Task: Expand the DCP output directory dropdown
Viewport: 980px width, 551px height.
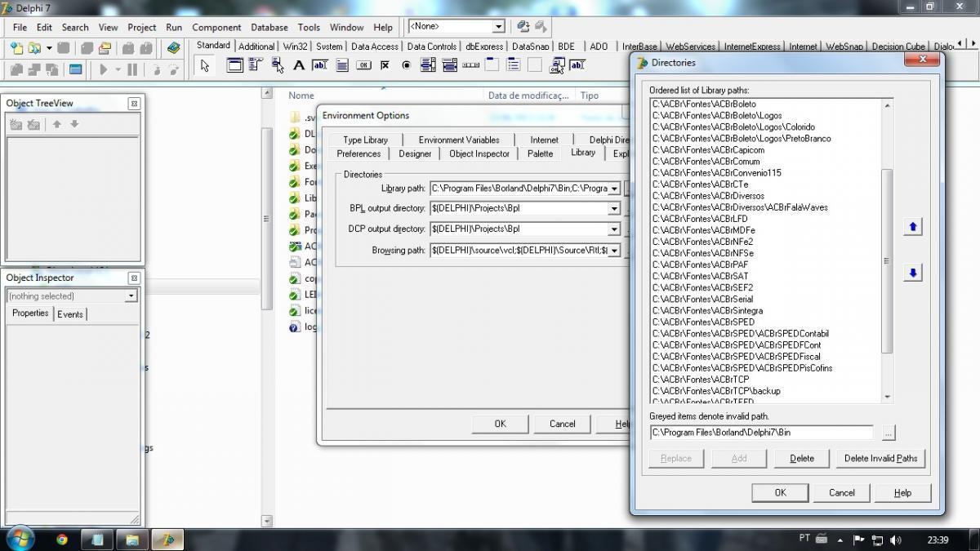Action: pos(614,229)
